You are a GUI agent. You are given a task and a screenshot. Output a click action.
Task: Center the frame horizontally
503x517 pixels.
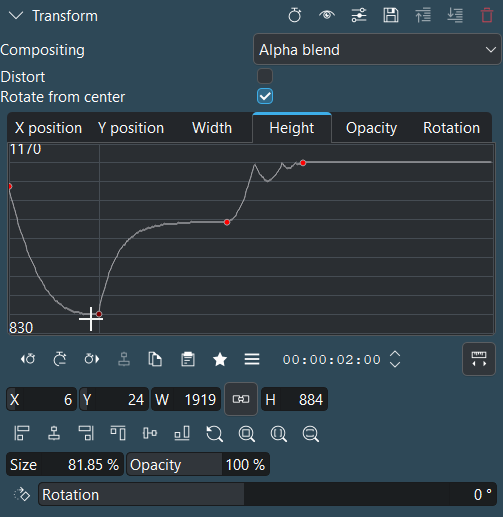tap(54, 433)
